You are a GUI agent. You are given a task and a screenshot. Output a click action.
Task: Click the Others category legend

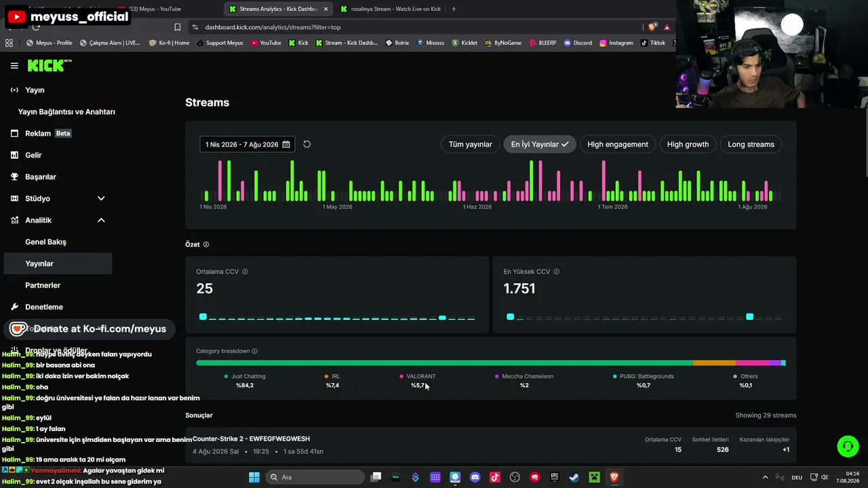click(x=746, y=380)
